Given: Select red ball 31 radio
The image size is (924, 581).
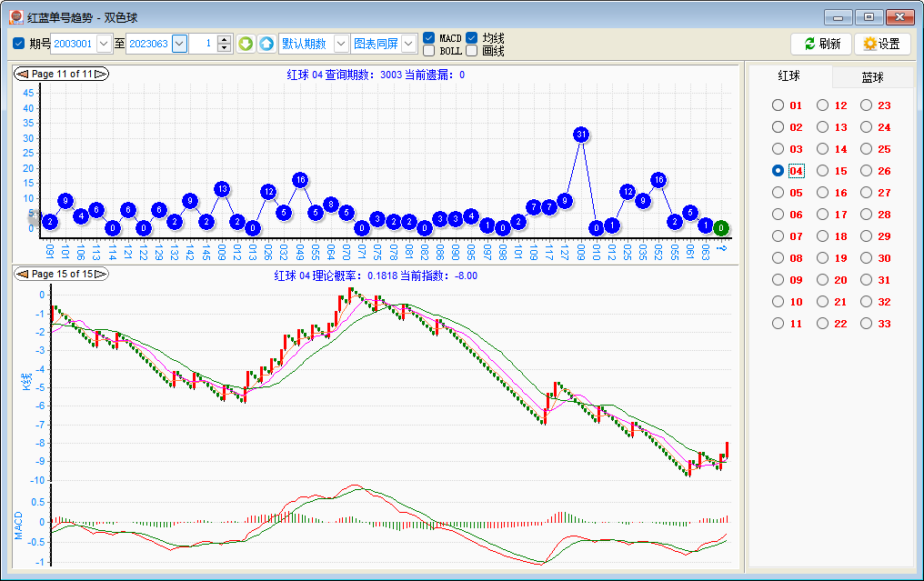Looking at the screenshot, I should pyautogui.click(x=866, y=279).
